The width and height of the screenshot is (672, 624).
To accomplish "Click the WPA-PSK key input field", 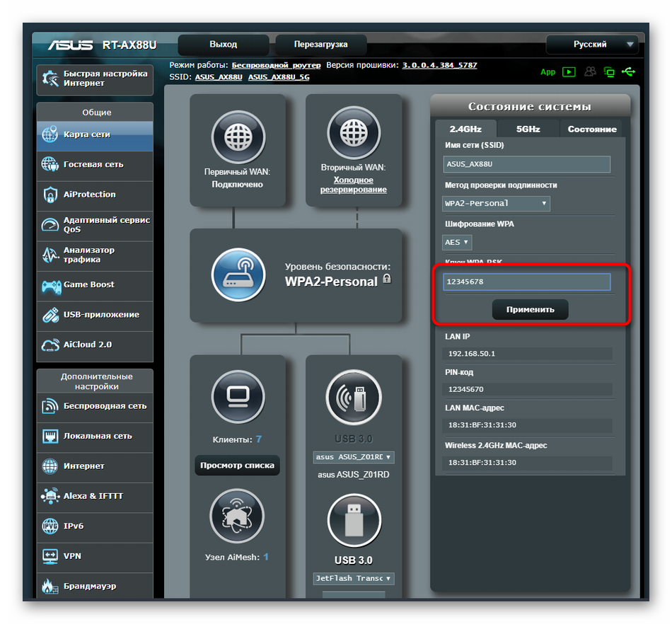I will point(526,282).
